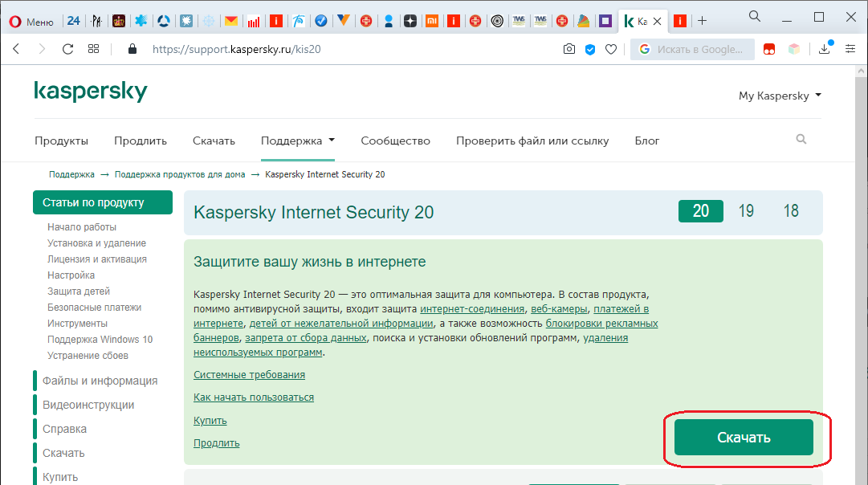The image size is (868, 485).
Task: Open Файлы и информация sidebar item
Action: (x=100, y=381)
